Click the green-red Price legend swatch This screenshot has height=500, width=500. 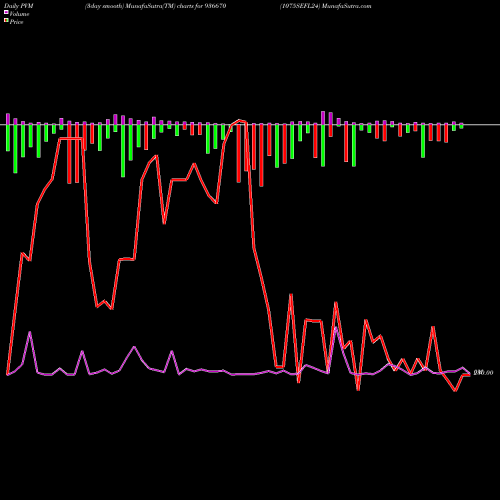pyautogui.click(x=6, y=21)
